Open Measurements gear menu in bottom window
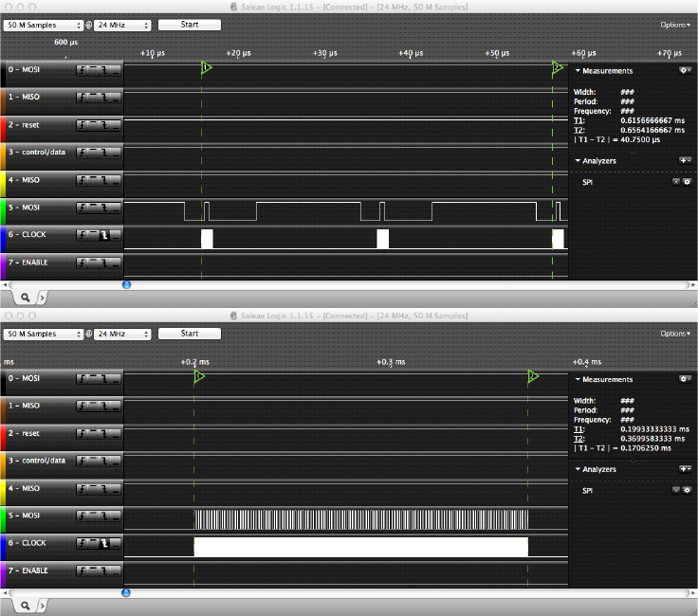This screenshot has height=616, width=698. pyautogui.click(x=685, y=379)
